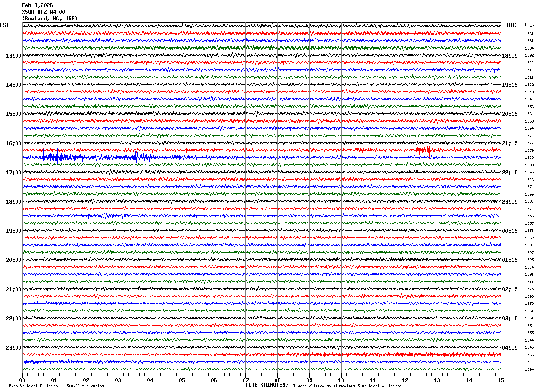Click the DC offset value "1669"
Image resolution: width=536 pixels, height=392 pixels.
[529, 158]
